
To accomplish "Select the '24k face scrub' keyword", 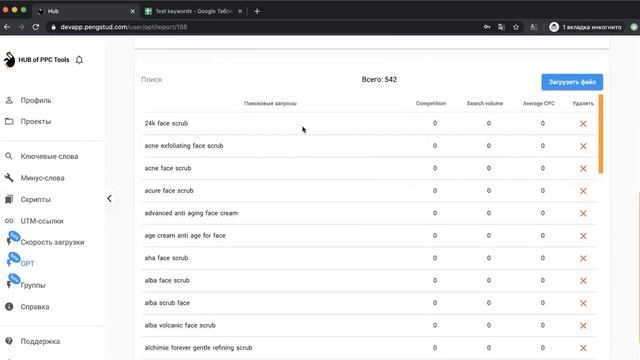I will [x=166, y=123].
